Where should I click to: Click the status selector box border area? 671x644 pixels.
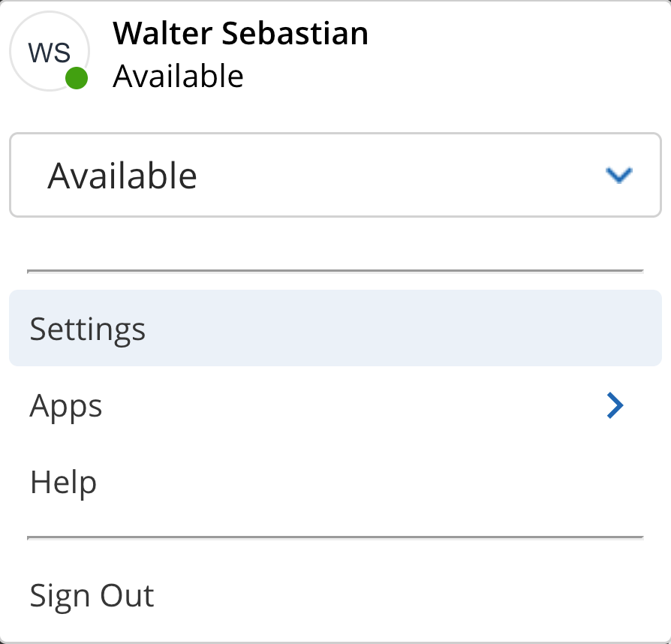coord(335,135)
